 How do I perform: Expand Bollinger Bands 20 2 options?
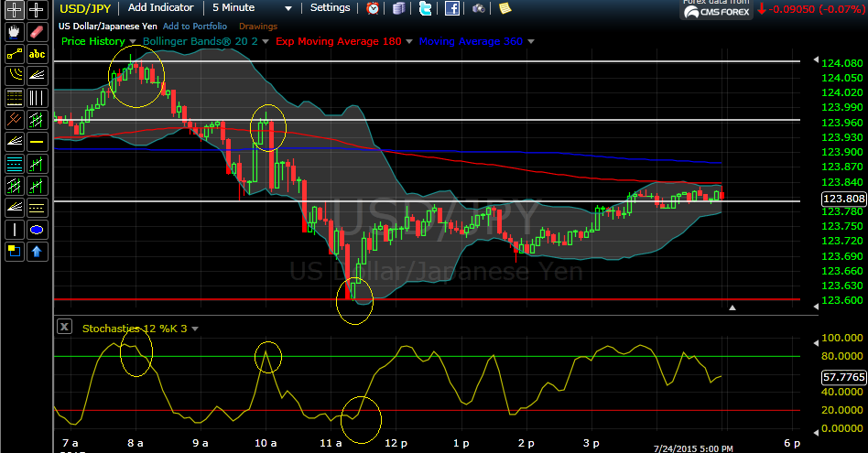[266, 41]
